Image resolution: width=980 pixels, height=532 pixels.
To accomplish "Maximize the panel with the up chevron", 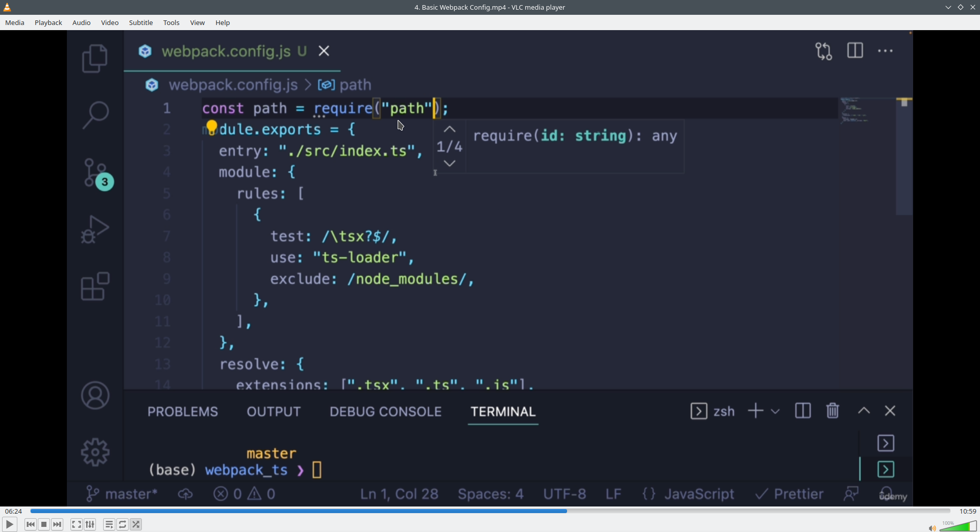I will pos(864,410).
